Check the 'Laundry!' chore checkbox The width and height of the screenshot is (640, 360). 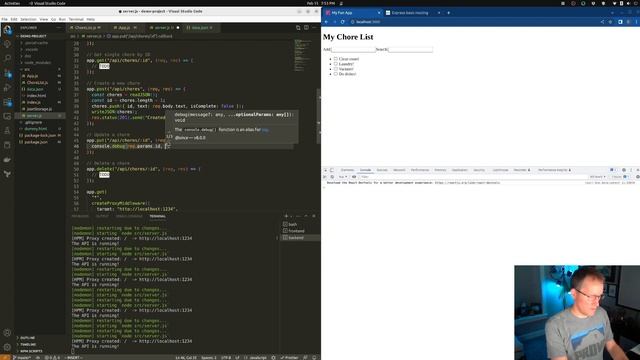coord(336,64)
